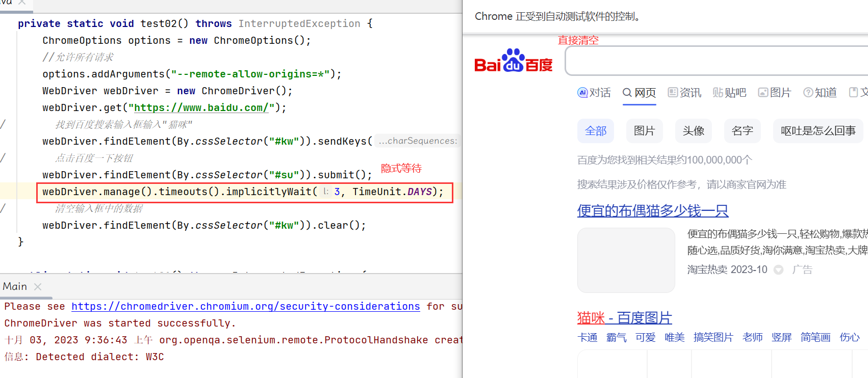Screen dimensions: 868x378
Task: Click the ad result thumbnail image
Action: point(626,260)
